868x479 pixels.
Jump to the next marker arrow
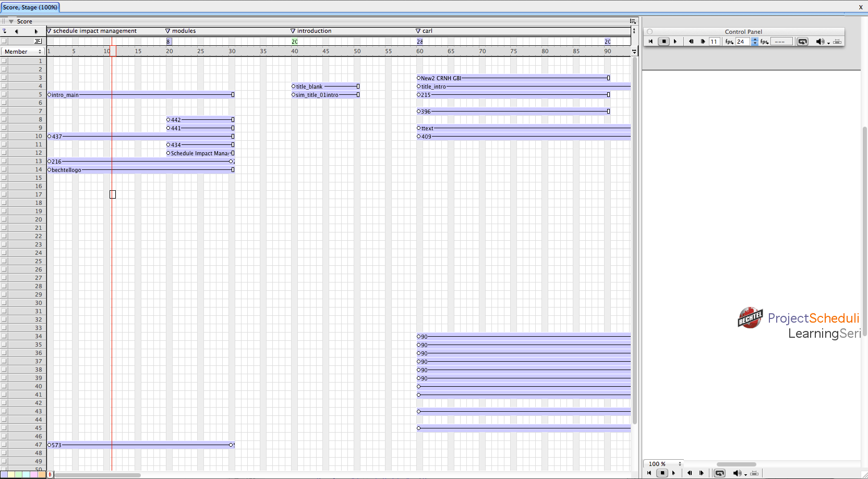(x=36, y=31)
